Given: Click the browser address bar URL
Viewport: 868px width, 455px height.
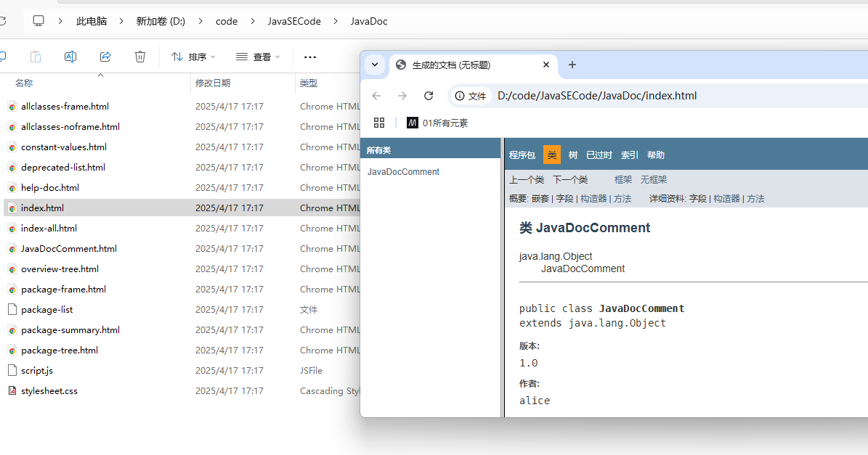Looking at the screenshot, I should pos(597,96).
